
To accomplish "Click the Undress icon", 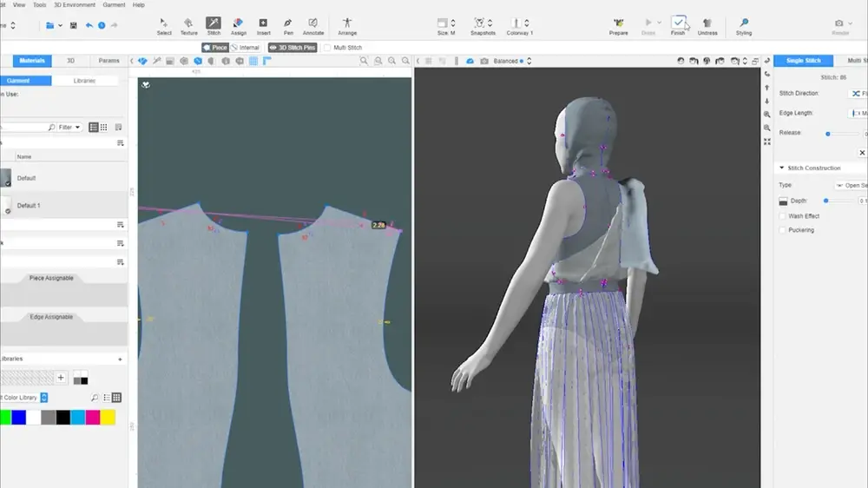I will [707, 24].
